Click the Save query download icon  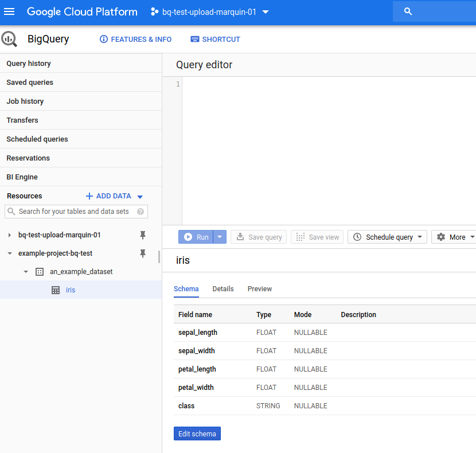tap(240, 237)
